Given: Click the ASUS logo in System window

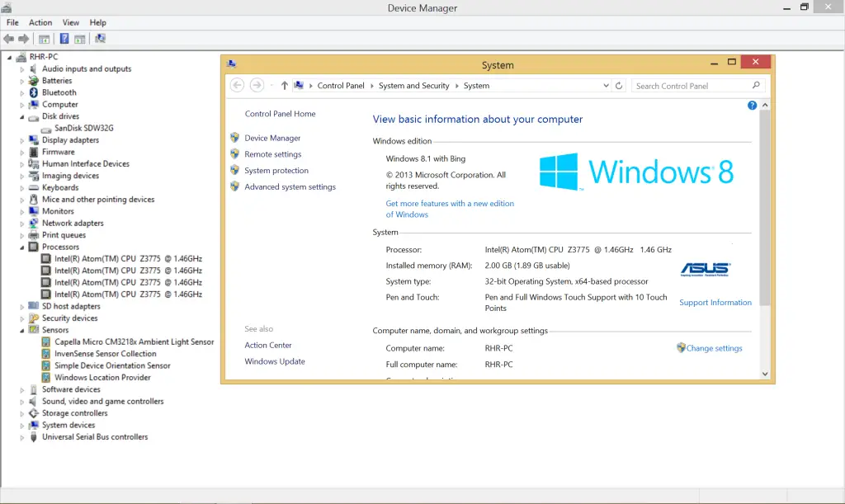Looking at the screenshot, I should pos(706,269).
